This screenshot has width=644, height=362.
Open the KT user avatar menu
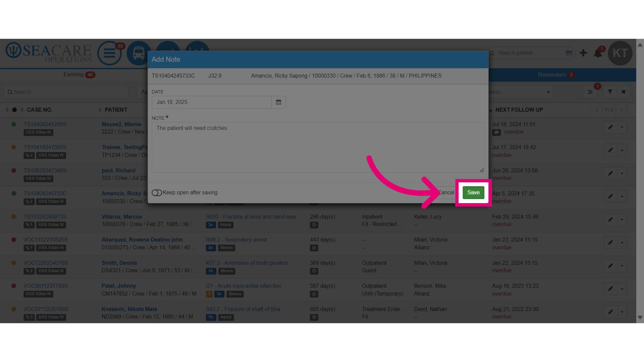(620, 53)
